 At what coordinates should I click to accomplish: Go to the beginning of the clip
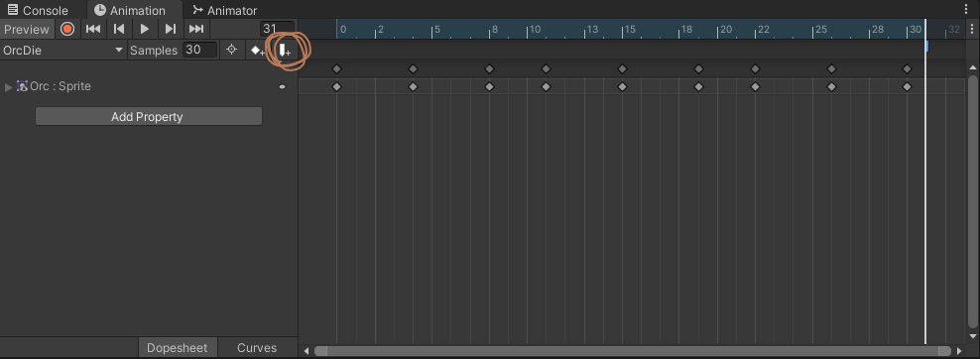[x=93, y=29]
